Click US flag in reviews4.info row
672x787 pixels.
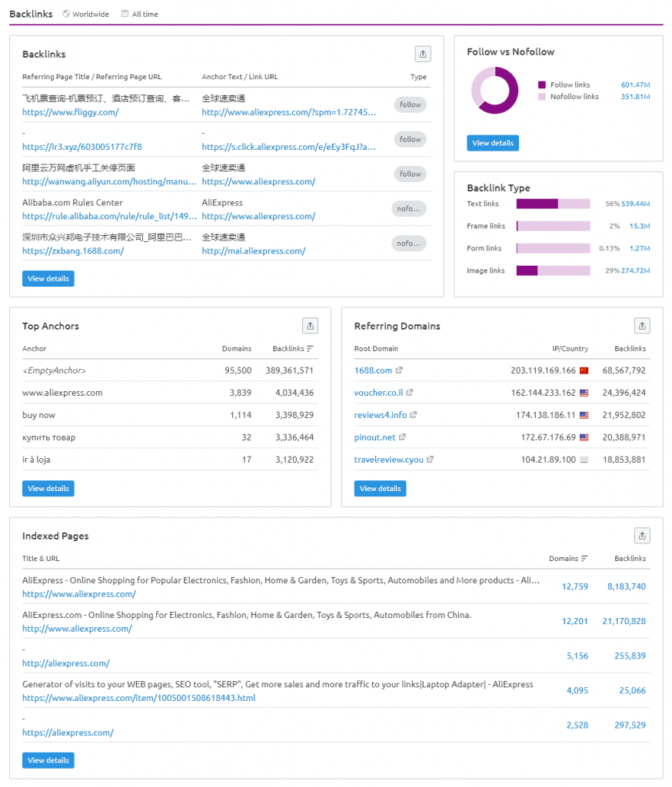584,416
